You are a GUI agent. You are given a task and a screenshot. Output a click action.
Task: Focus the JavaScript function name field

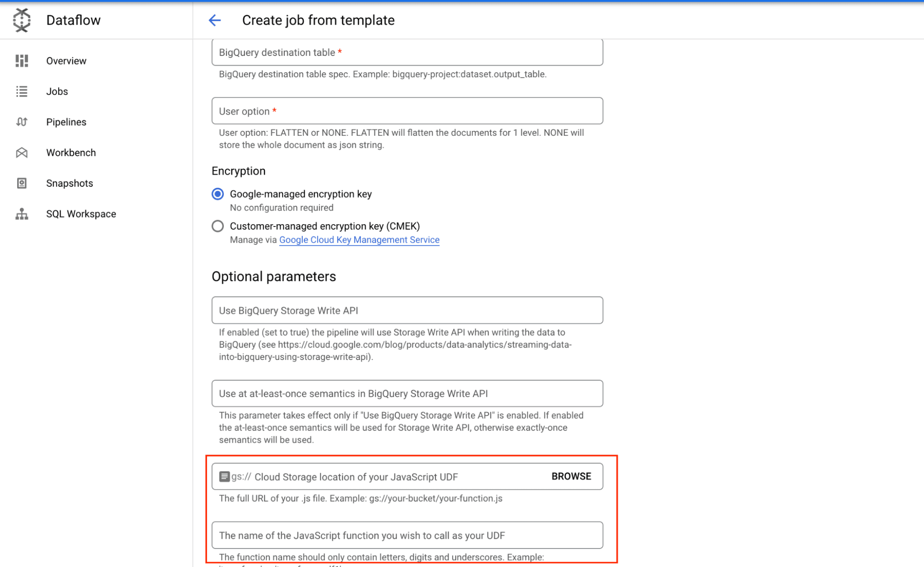point(407,535)
